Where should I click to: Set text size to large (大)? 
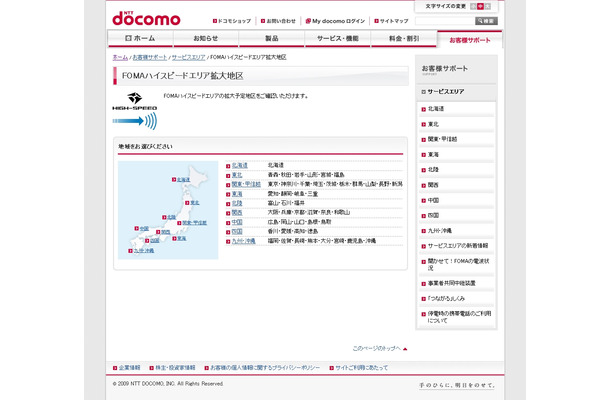(x=488, y=6)
